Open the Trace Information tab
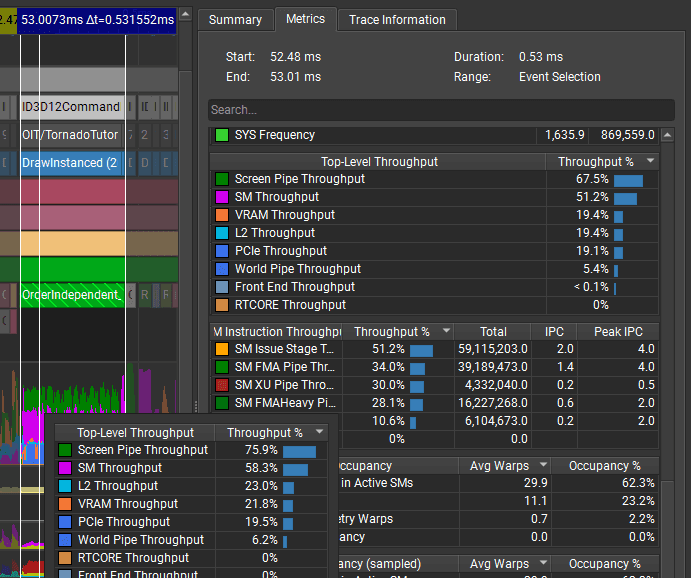This screenshot has height=578, width=691. coord(397,19)
